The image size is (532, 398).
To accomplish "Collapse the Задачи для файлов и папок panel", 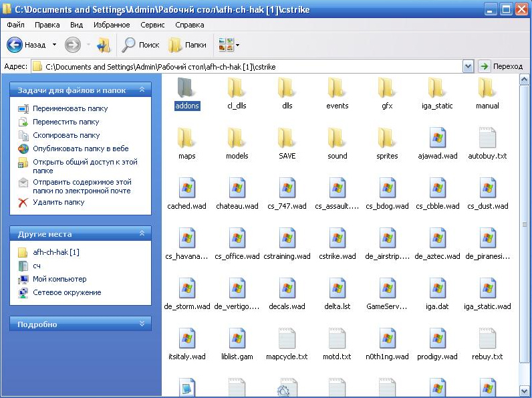I will coord(142,90).
